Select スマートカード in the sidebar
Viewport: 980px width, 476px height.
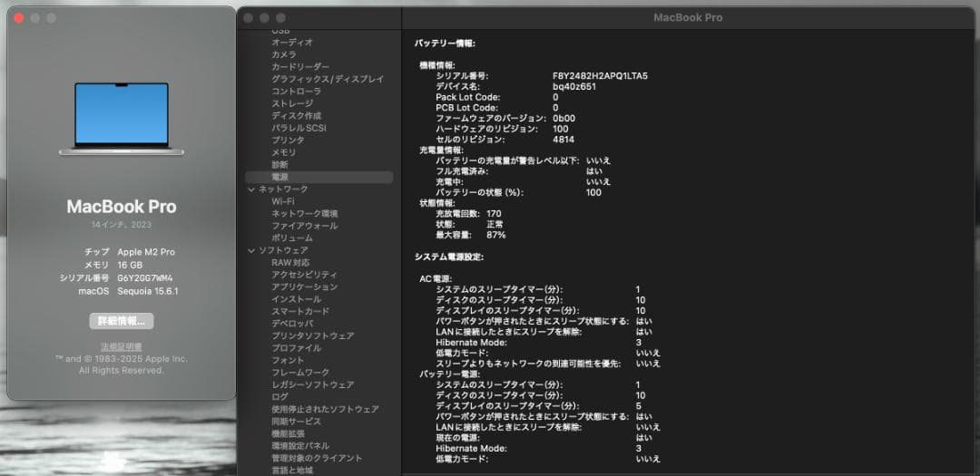click(300, 311)
